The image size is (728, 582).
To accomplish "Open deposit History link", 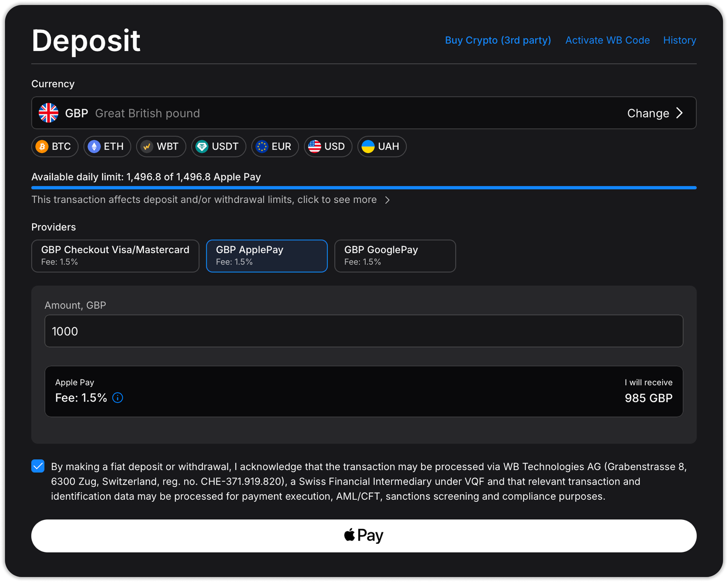I will [680, 40].
